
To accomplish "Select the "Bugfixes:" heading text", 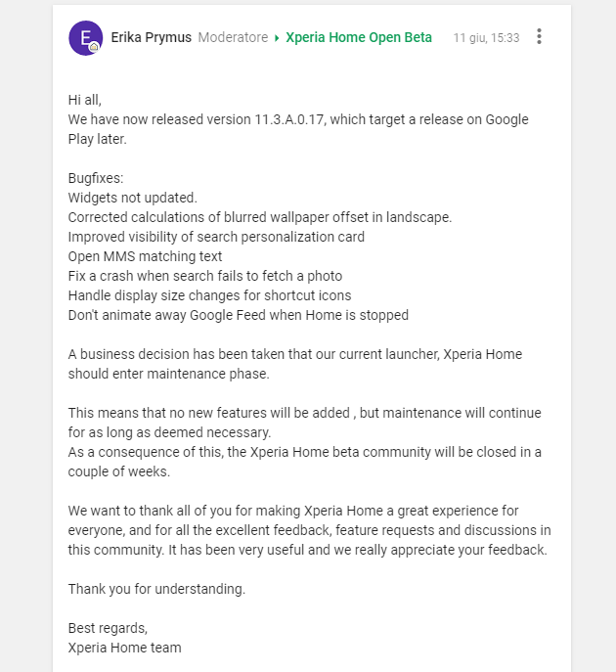I will 96,178.
